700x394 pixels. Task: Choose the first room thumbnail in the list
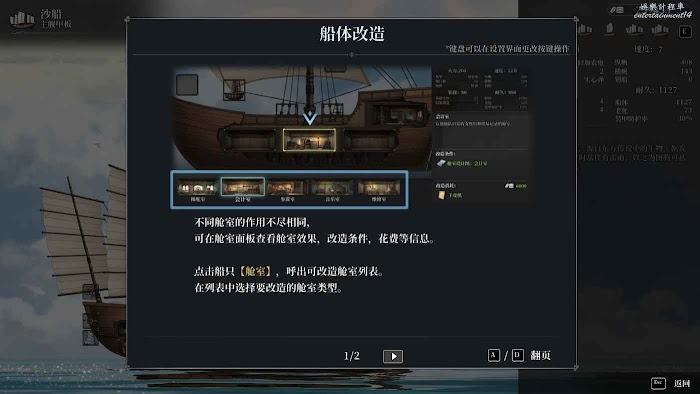(198, 187)
